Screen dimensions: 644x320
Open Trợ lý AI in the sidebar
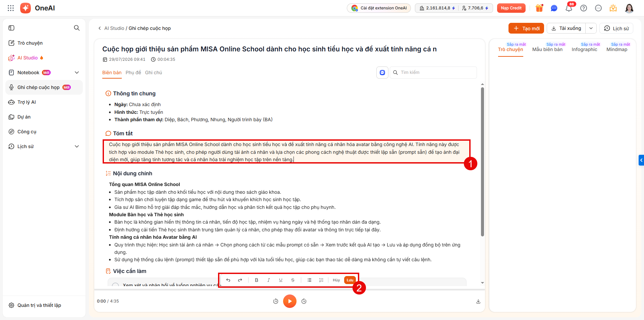point(44,102)
